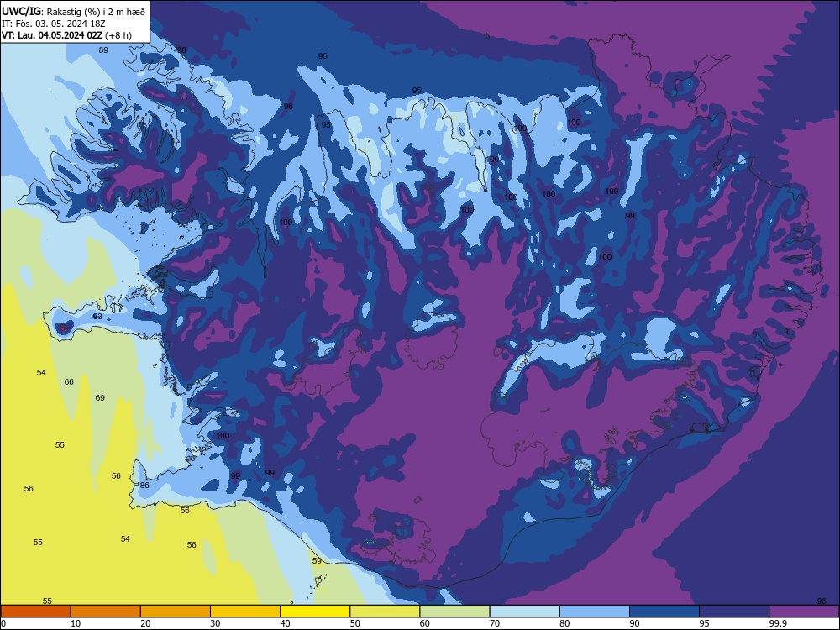Click the legend tick label "0"
This screenshot has height=630, width=840.
pos(3,623)
